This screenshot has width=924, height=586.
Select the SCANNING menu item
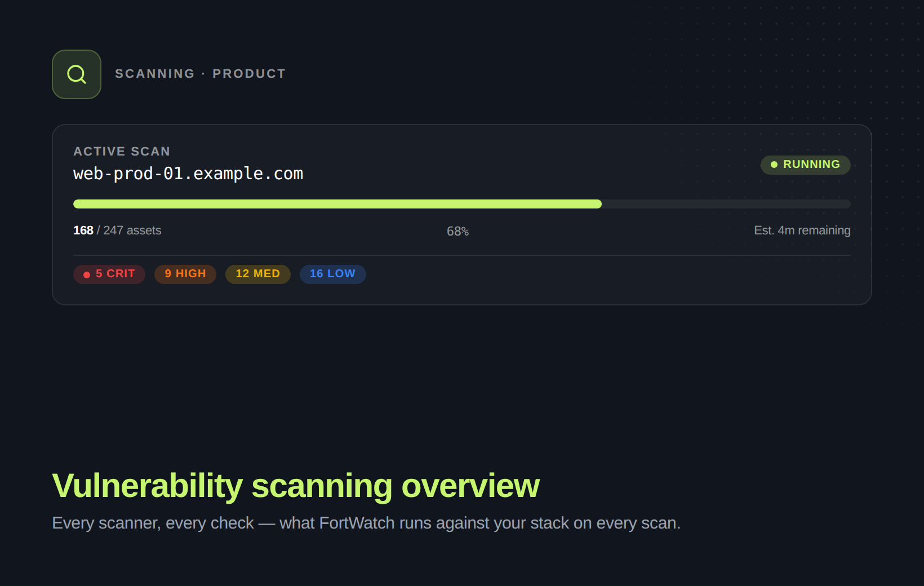pyautogui.click(x=155, y=73)
